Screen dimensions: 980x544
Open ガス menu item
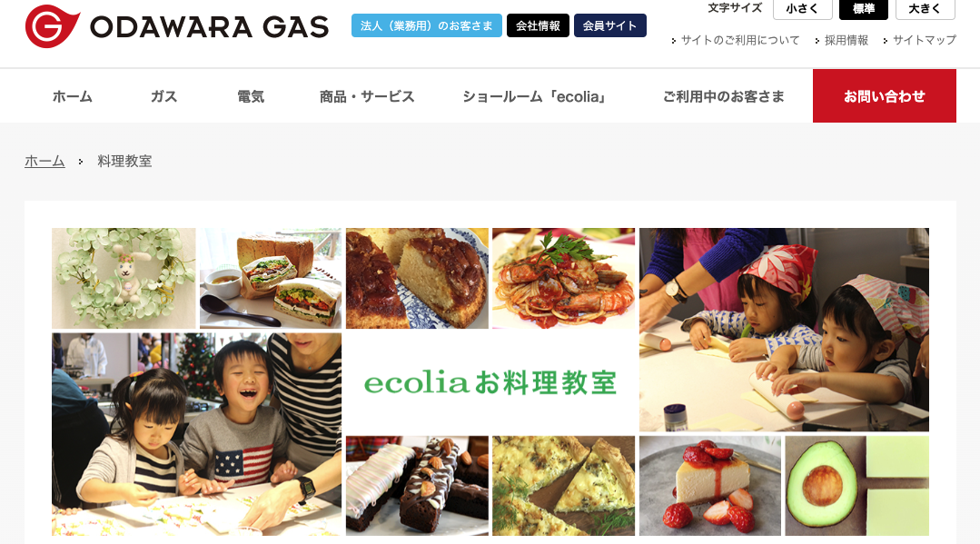click(163, 96)
